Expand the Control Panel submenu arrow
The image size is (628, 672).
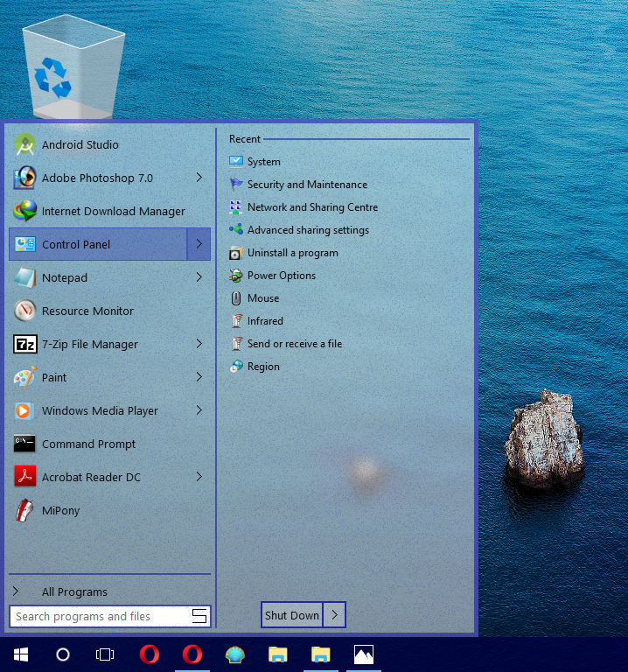coord(199,244)
